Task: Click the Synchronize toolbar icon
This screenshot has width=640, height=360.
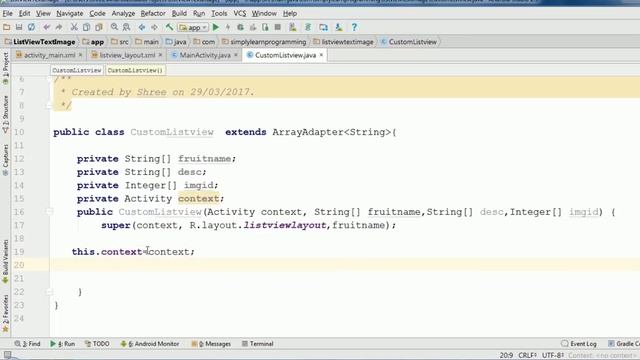Action: 31,27
